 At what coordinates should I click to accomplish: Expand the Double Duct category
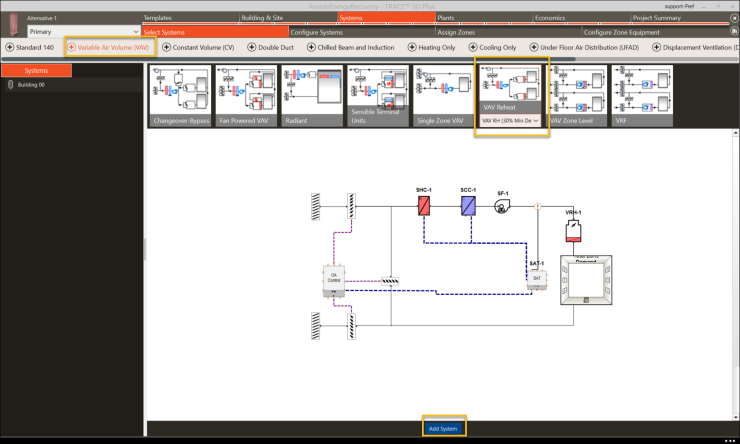[270, 48]
